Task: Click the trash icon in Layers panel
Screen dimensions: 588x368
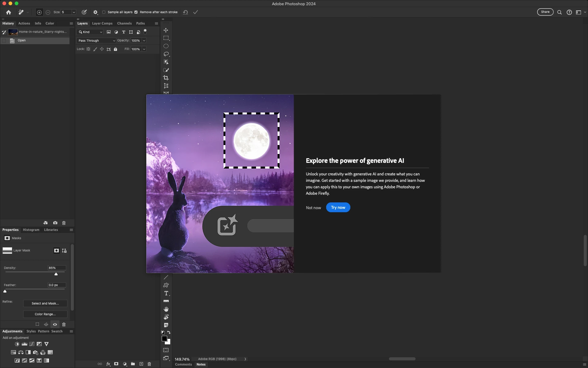Action: tap(149, 364)
